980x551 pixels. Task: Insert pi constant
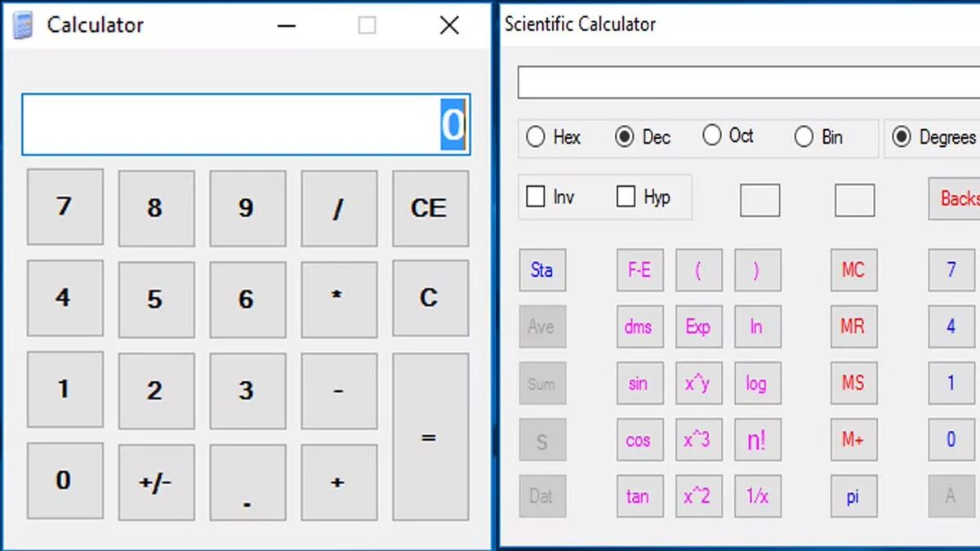pyautogui.click(x=853, y=496)
